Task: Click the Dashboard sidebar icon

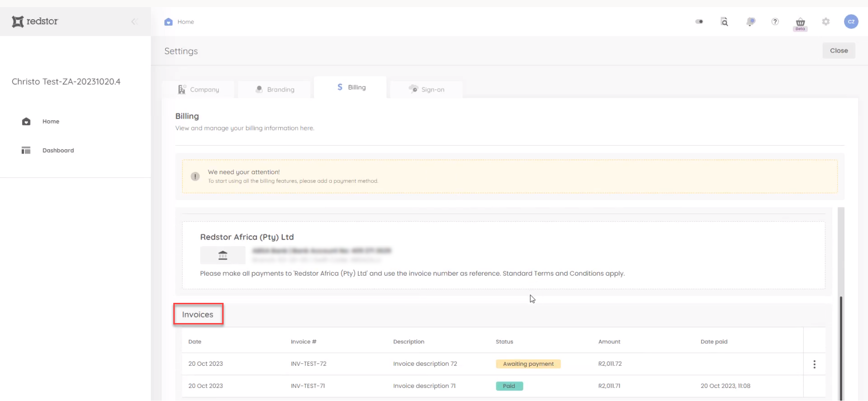Action: [26, 150]
